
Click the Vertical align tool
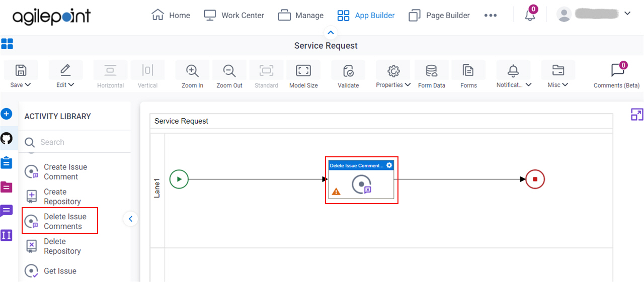[x=147, y=74]
